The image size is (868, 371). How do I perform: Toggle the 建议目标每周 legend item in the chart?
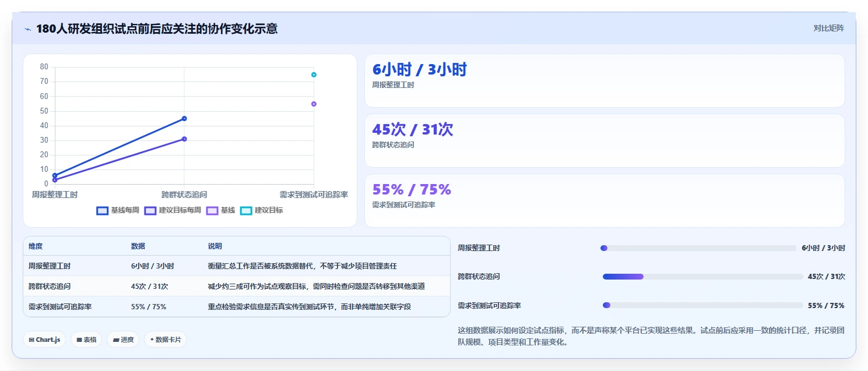[173, 210]
